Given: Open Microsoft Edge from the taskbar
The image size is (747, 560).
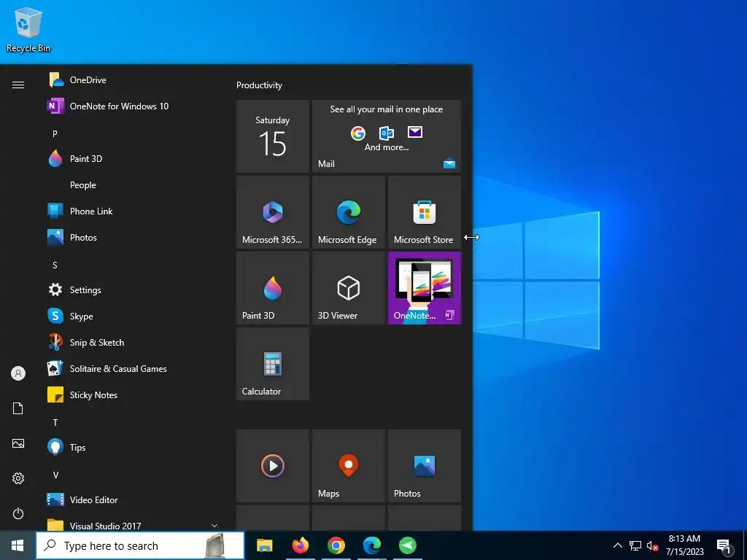Looking at the screenshot, I should tap(371, 545).
